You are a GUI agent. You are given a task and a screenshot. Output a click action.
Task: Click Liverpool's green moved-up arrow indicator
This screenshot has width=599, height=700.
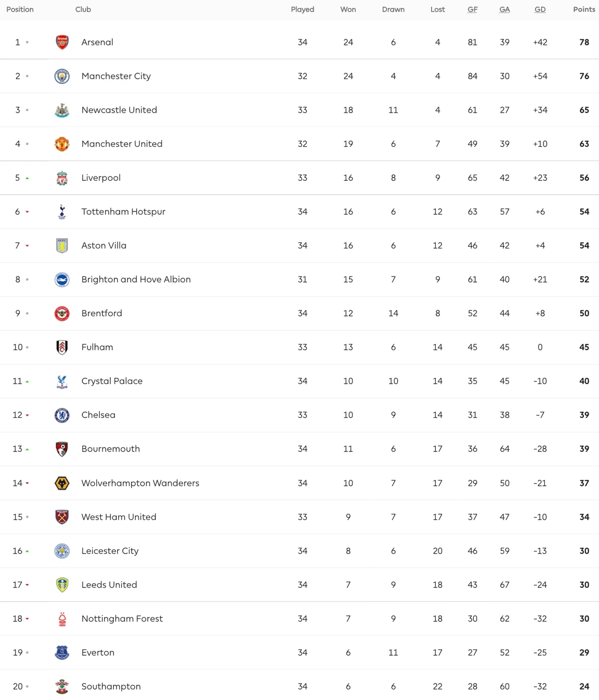pos(27,178)
